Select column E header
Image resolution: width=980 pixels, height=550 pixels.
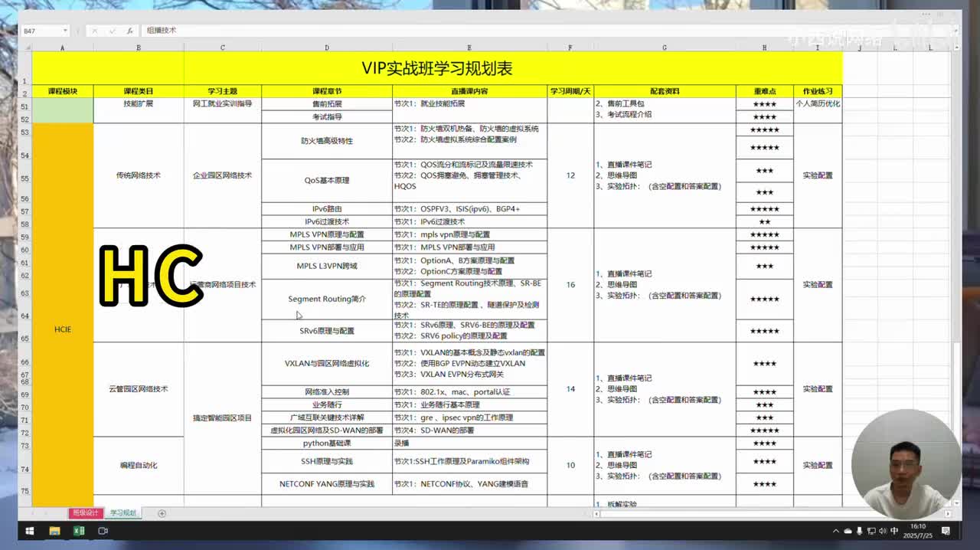click(469, 47)
